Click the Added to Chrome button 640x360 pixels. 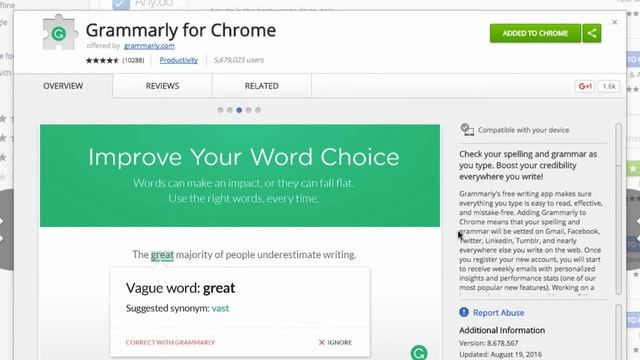point(535,33)
